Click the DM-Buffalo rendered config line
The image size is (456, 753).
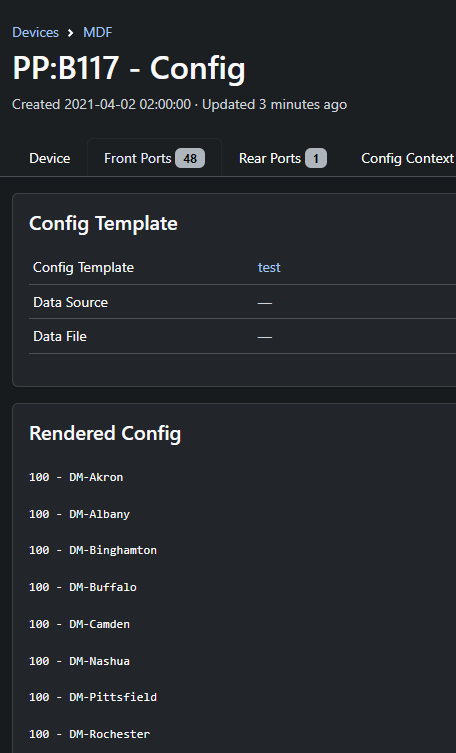pyautogui.click(x=83, y=587)
